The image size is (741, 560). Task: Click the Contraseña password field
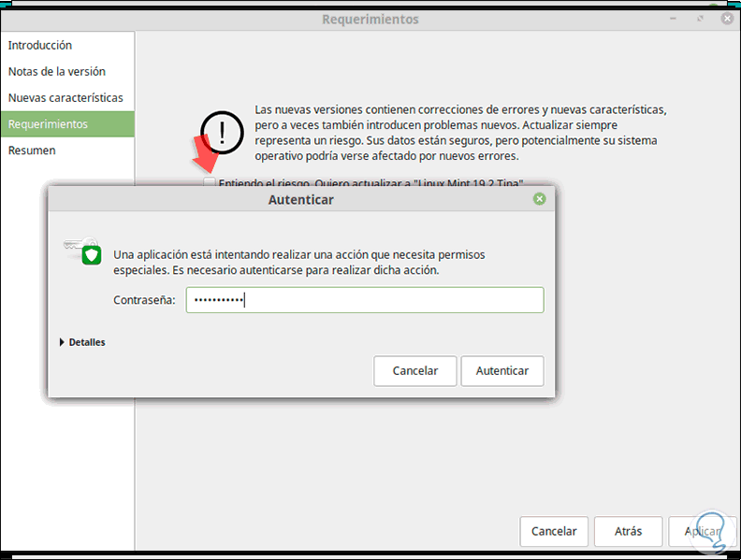pyautogui.click(x=365, y=300)
